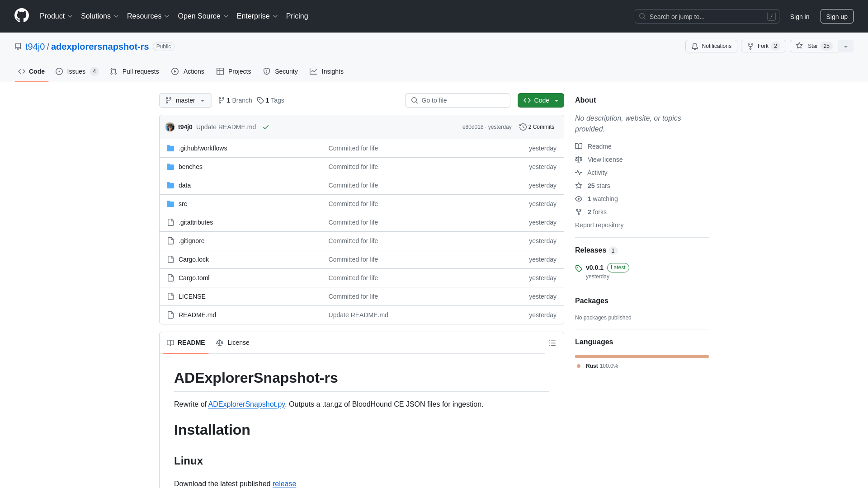The width and height of the screenshot is (868, 488).
Task: Switch to the Code tab
Action: tap(32, 71)
